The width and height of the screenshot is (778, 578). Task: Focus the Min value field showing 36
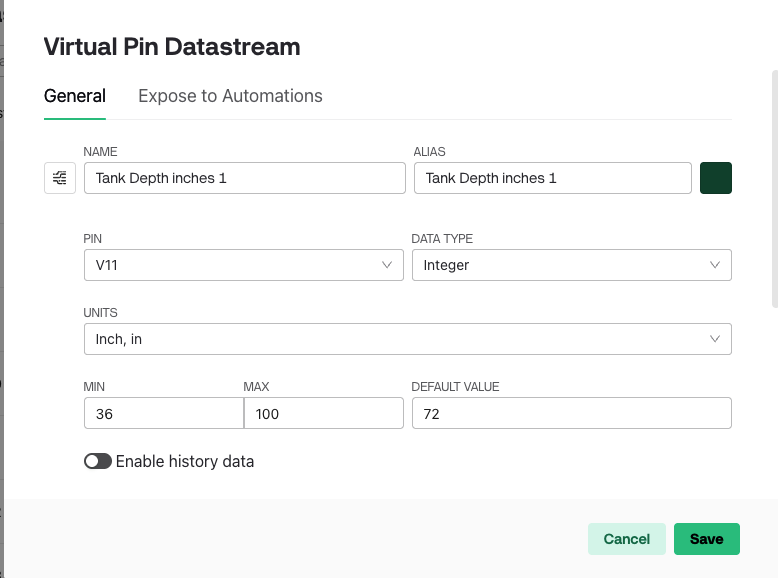(x=163, y=413)
